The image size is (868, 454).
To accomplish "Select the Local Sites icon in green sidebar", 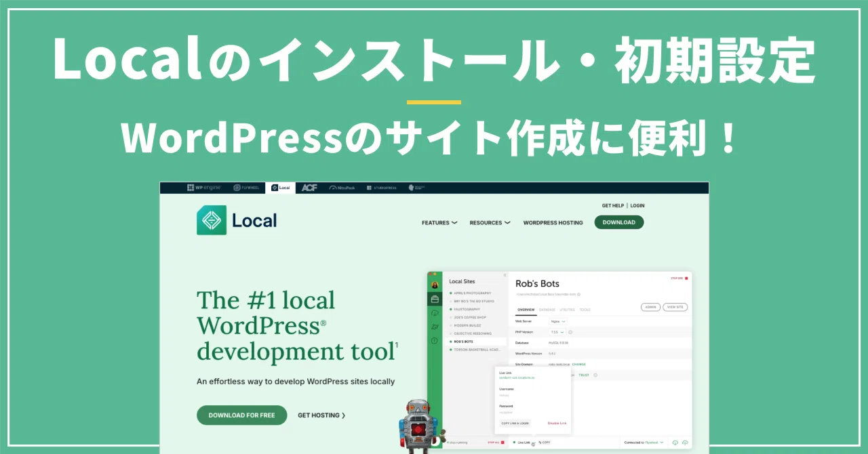I will click(x=435, y=299).
